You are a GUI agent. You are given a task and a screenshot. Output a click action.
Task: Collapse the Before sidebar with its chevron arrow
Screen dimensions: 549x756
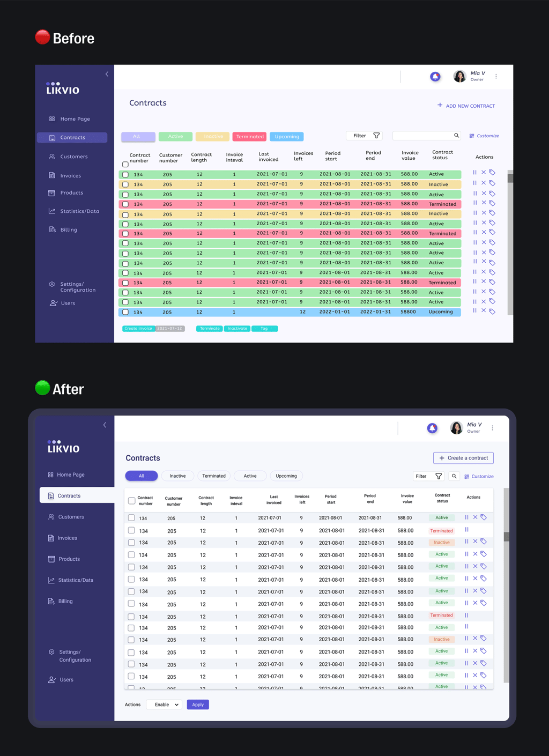pos(107,74)
